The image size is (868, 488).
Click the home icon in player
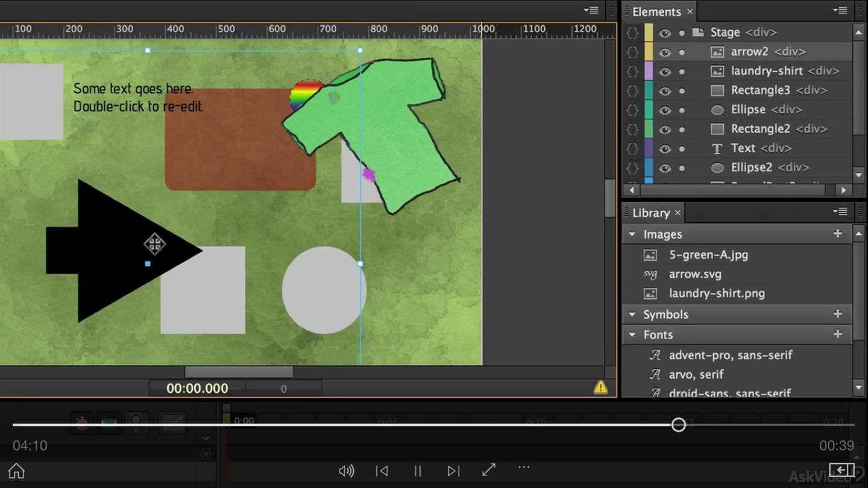coord(16,471)
